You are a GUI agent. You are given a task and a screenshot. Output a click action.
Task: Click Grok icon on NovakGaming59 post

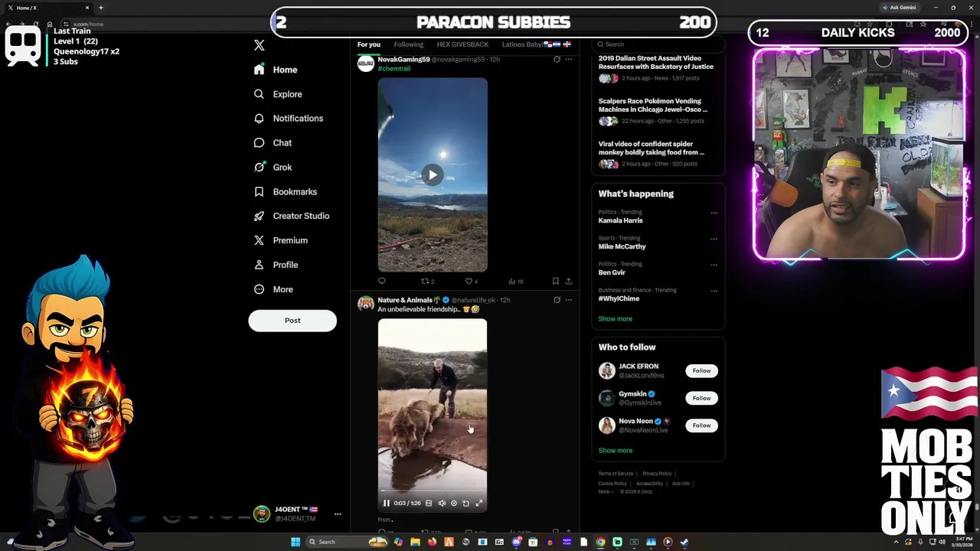557,60
